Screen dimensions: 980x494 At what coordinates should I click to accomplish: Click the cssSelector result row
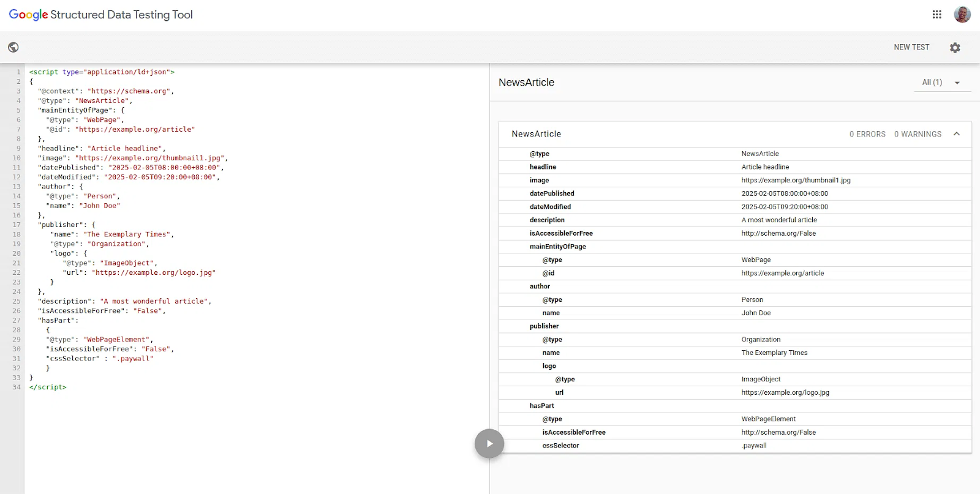(735, 446)
